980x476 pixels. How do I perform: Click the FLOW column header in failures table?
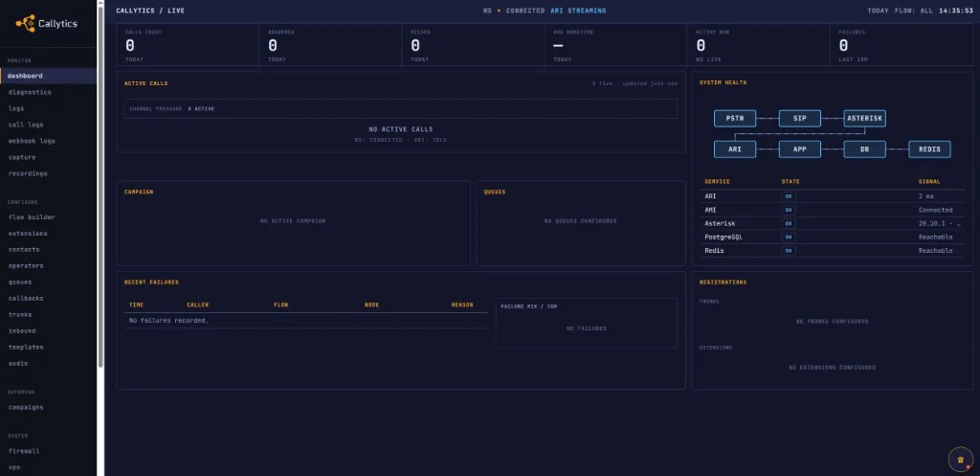click(x=280, y=306)
